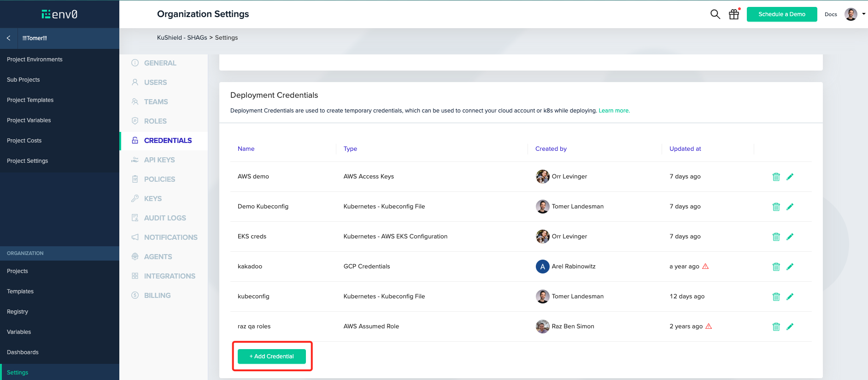Screen dimensions: 868x380
Task: Open NOTIFICATIONS settings tab
Action: tap(170, 237)
